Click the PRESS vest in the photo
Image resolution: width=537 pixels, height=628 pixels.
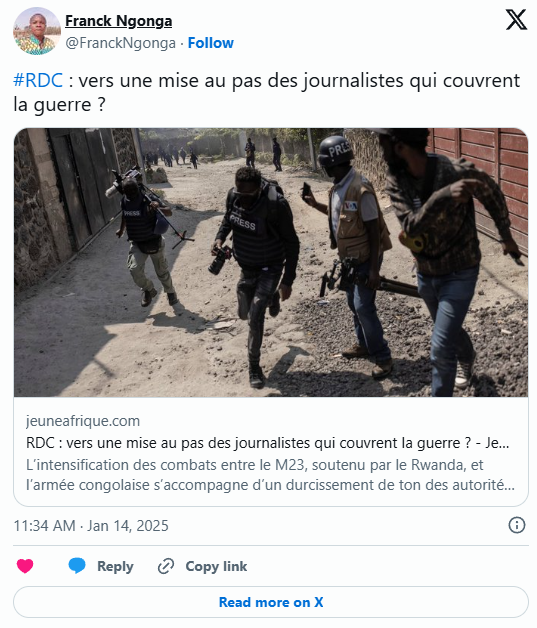pos(255,236)
